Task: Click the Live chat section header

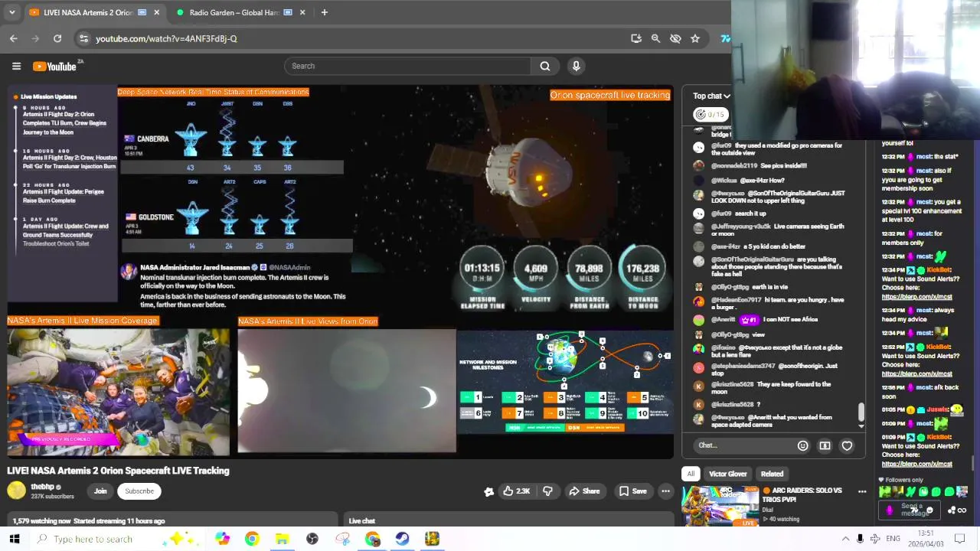Action: tap(362, 521)
